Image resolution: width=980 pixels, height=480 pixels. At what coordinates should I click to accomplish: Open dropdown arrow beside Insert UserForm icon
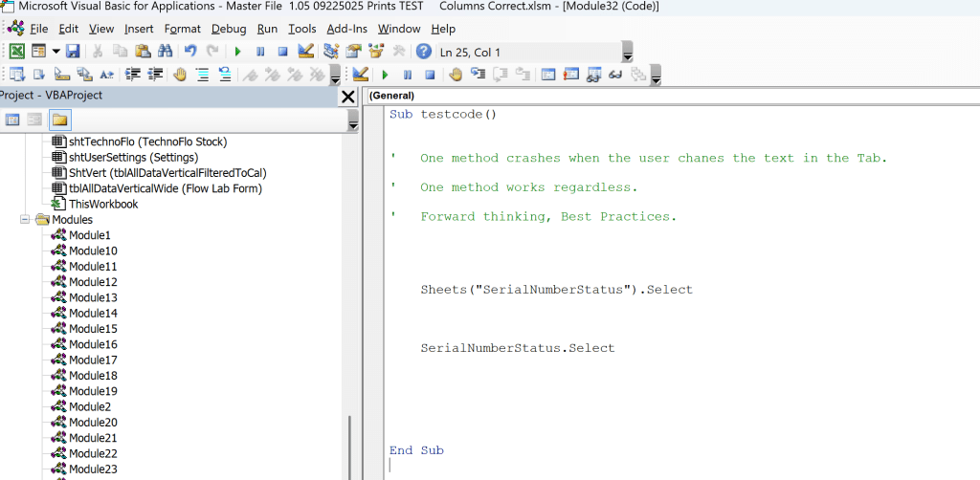pyautogui.click(x=56, y=51)
